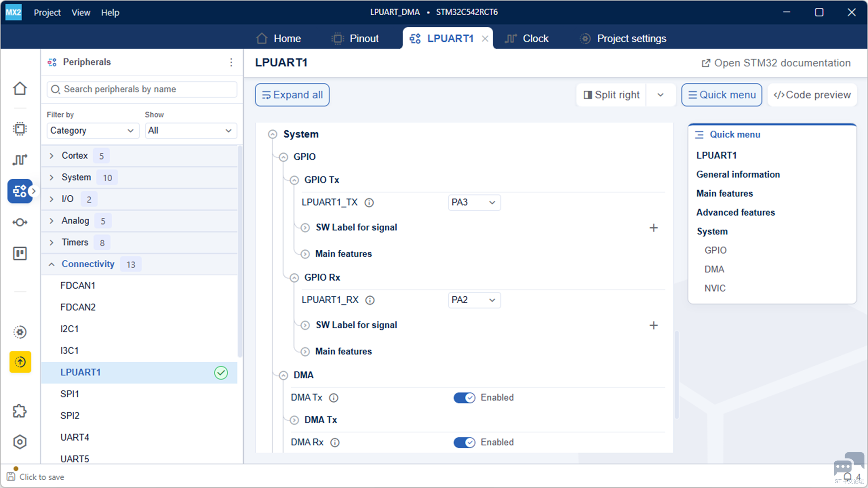Image resolution: width=868 pixels, height=488 pixels.
Task: Collapse the Connectivity category
Action: pos(52,264)
